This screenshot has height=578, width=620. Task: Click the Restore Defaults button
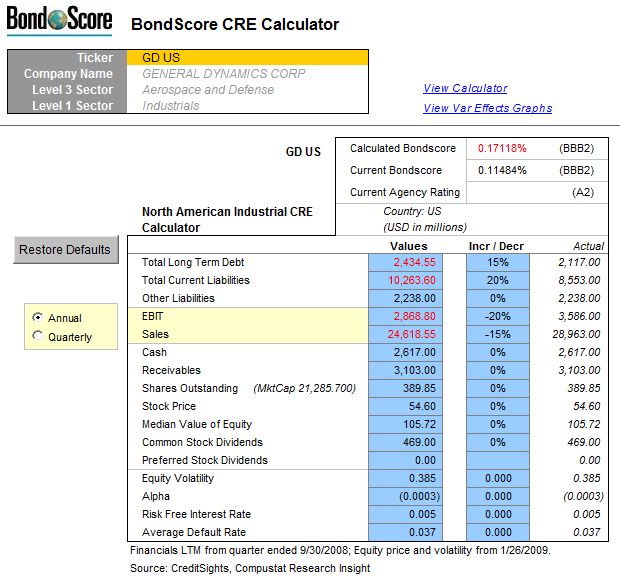(x=66, y=249)
